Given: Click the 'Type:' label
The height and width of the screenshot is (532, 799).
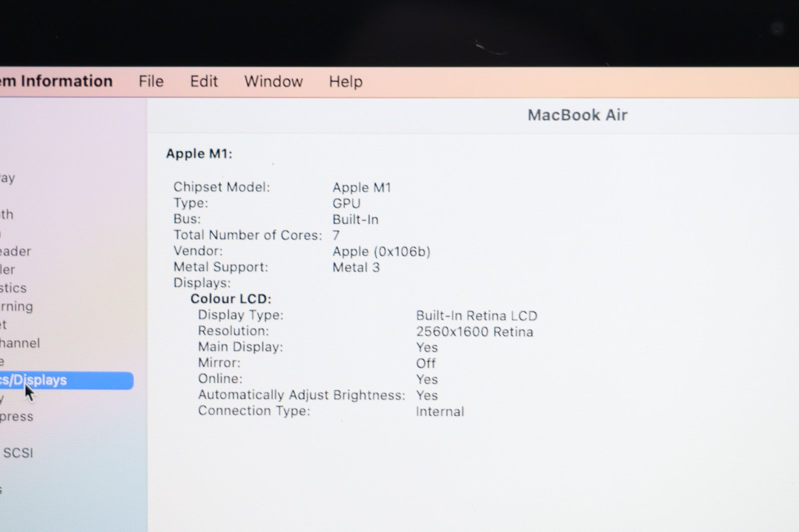Looking at the screenshot, I should click(190, 203).
